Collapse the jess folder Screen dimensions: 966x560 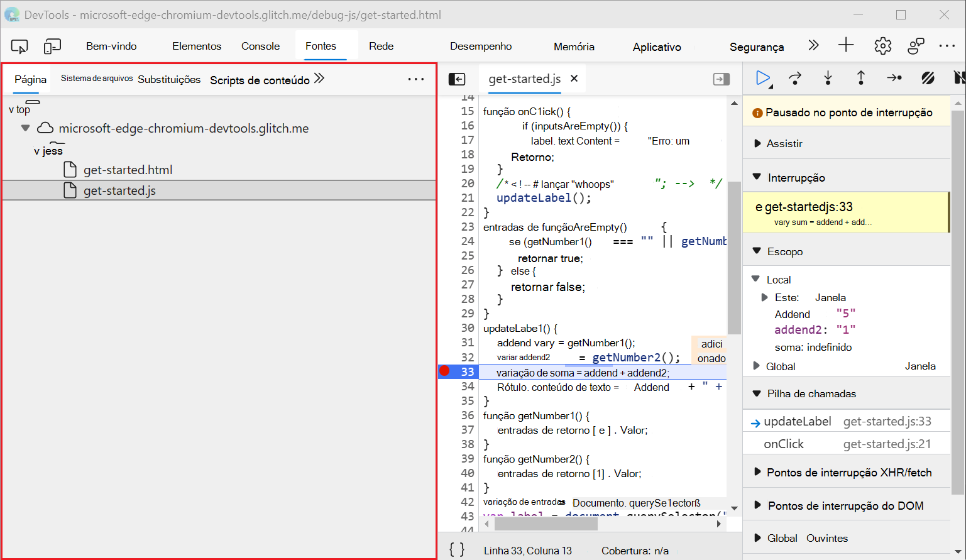(36, 151)
